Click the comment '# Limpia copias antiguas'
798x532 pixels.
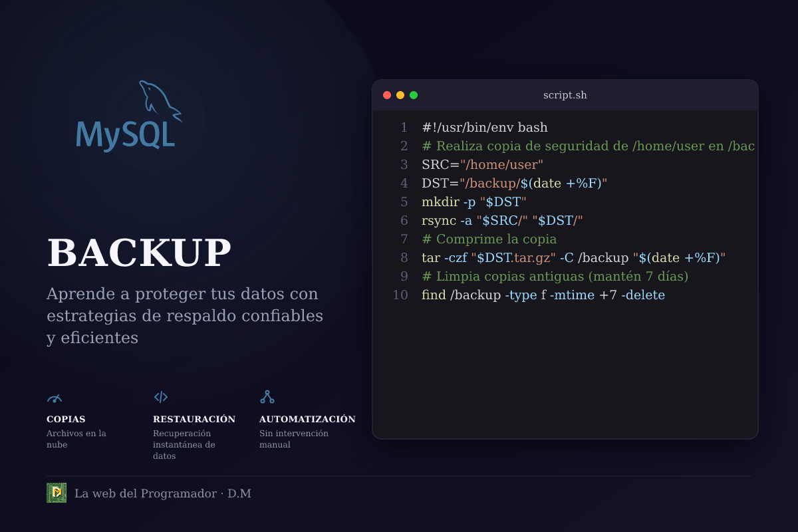555,277
